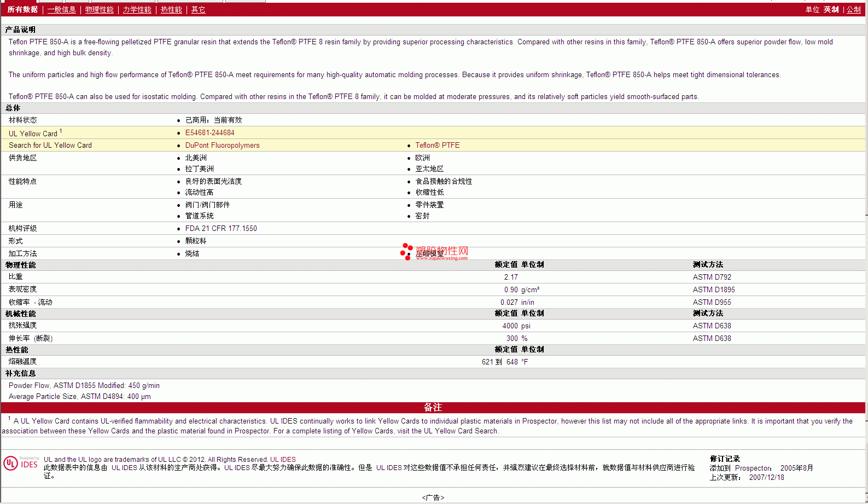868x504 pixels.
Task: Click the 比重 value 2.17
Action: 511,277
